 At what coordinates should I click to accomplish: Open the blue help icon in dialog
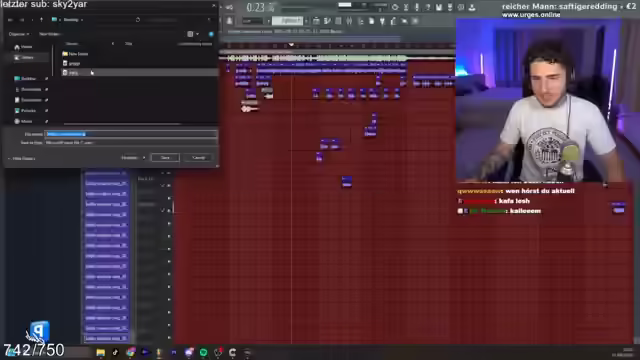point(211,34)
